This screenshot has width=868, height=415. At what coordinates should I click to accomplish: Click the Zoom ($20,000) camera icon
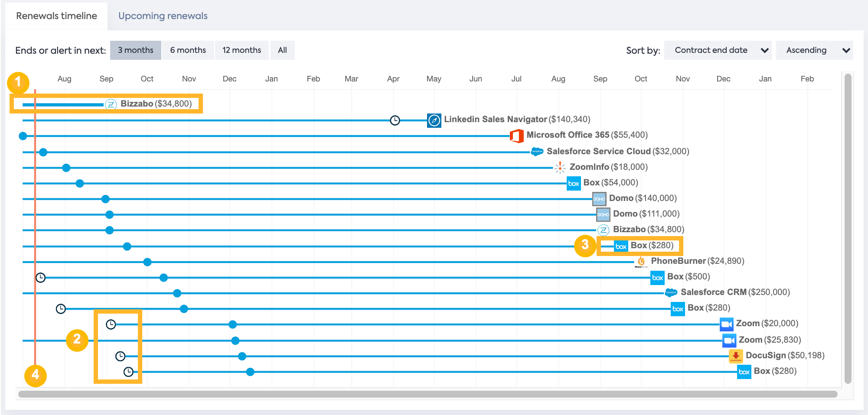(726, 324)
